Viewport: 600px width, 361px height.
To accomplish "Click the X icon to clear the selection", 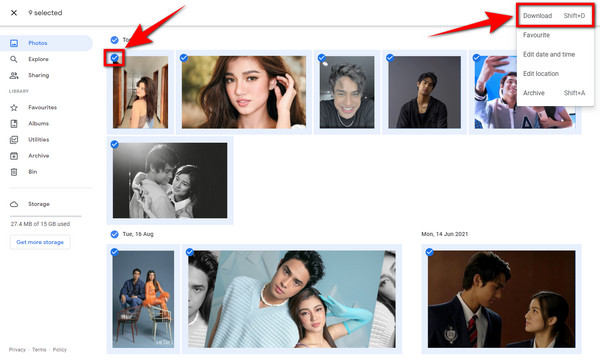I will (x=14, y=13).
